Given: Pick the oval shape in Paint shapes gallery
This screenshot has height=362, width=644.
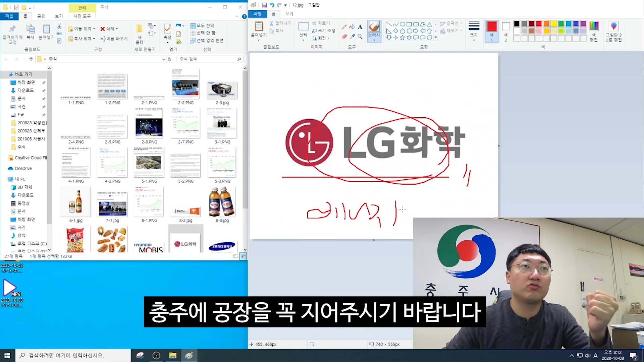Looking at the screenshot, I should 402,24.
